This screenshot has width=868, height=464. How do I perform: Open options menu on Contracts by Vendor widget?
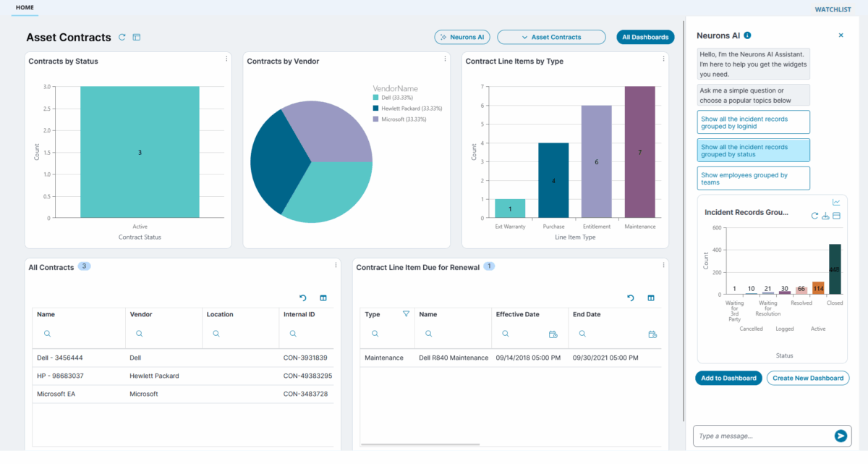coord(444,61)
